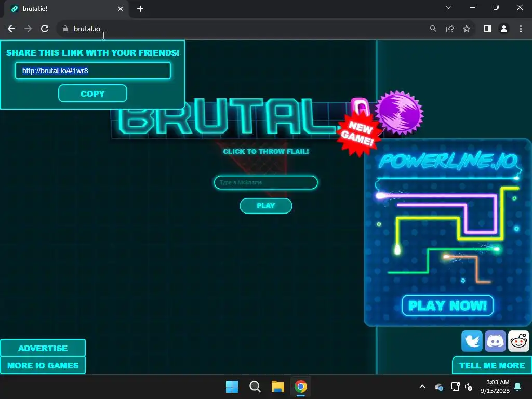This screenshot has width=532, height=399.
Task: Click the muted volume tray icon
Action: point(469,387)
